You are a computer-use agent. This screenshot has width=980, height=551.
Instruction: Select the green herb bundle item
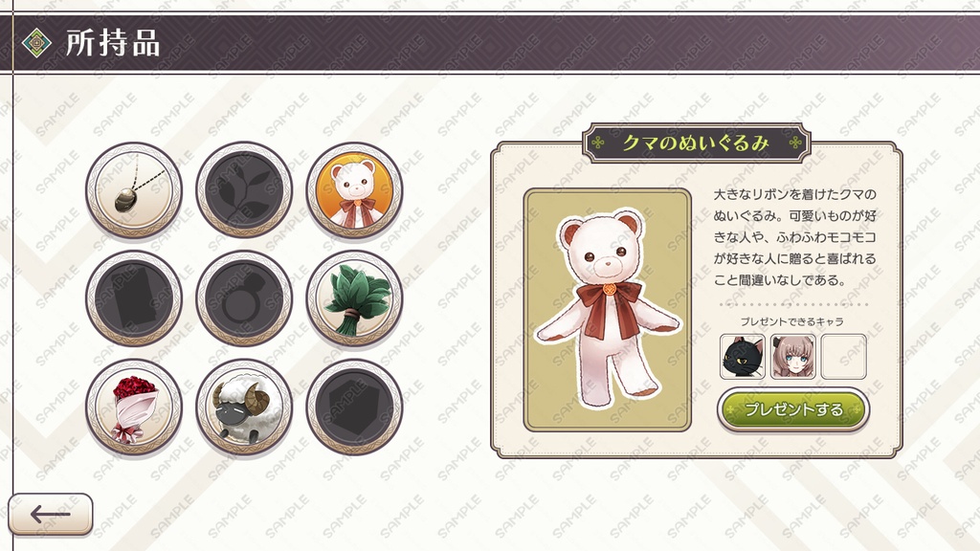(x=354, y=298)
